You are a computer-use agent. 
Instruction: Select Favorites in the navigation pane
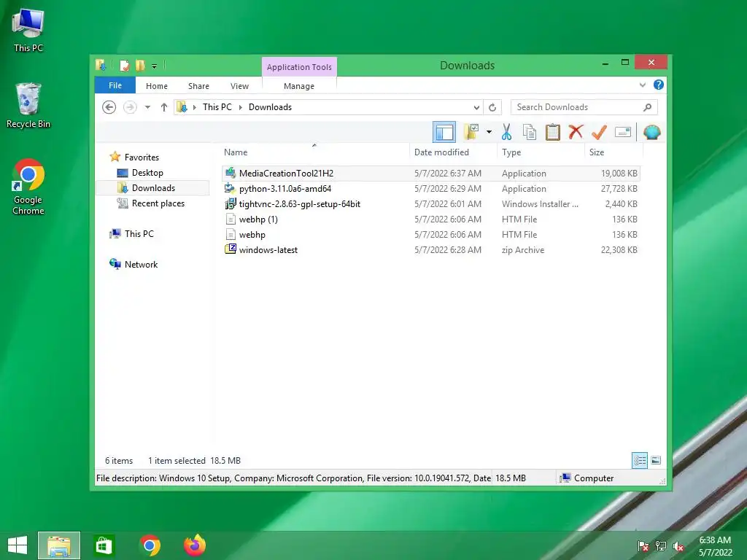point(142,157)
